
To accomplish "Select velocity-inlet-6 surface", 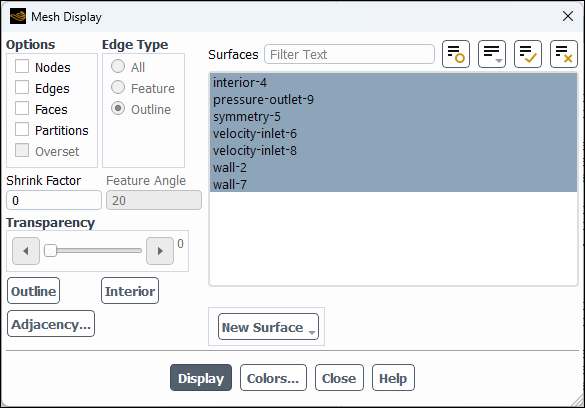I will coord(393,133).
